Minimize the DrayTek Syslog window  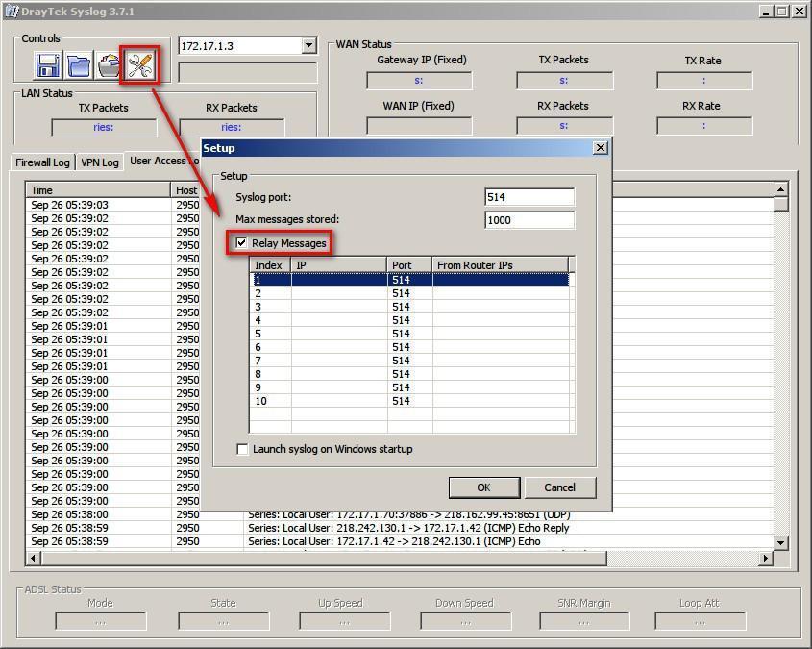tap(767, 11)
